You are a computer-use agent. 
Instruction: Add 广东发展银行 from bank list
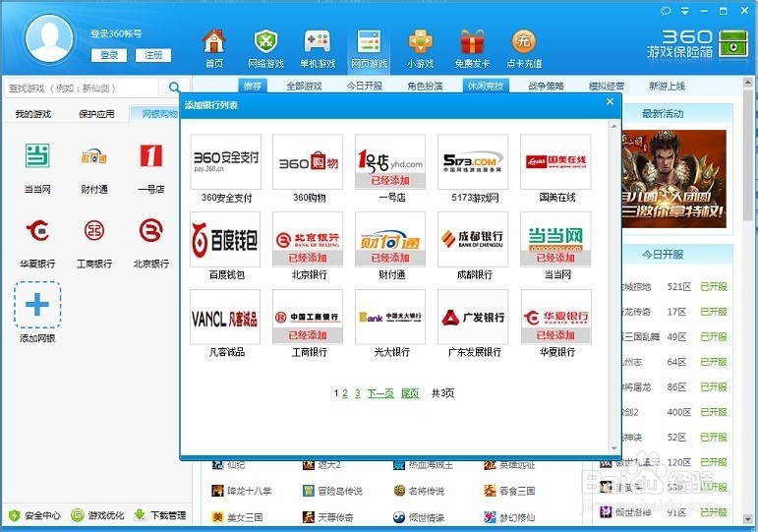(x=473, y=317)
